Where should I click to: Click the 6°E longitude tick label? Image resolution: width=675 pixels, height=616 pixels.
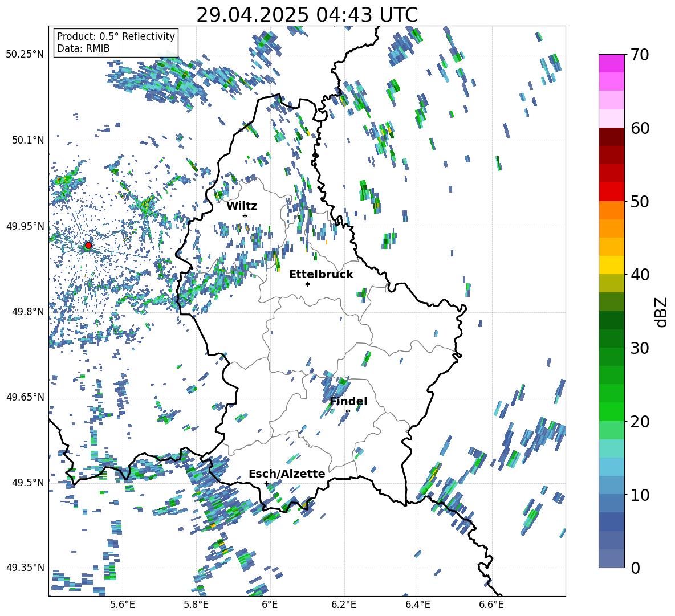click(x=270, y=605)
